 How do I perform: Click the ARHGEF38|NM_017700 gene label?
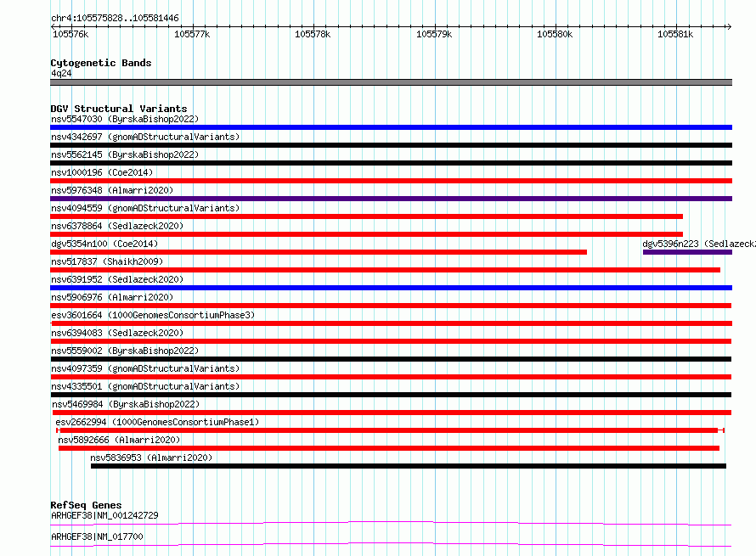pos(97,536)
